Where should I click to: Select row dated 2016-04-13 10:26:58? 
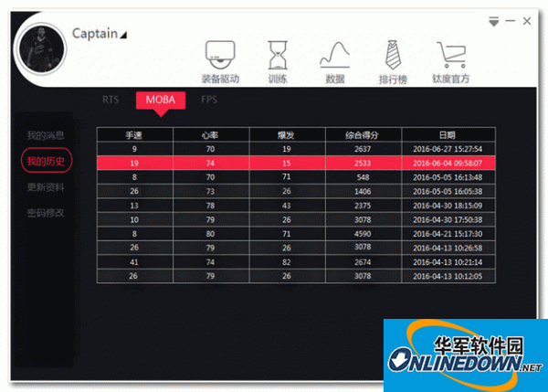[x=296, y=248]
